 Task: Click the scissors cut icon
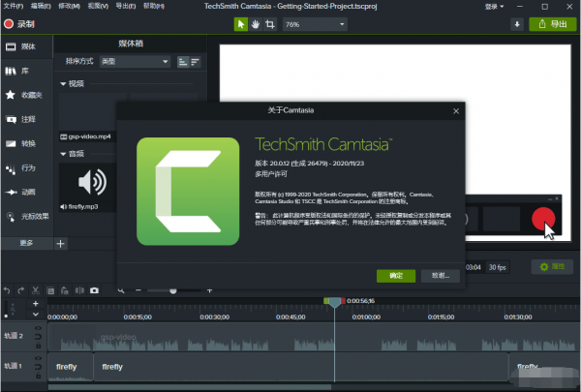click(35, 290)
